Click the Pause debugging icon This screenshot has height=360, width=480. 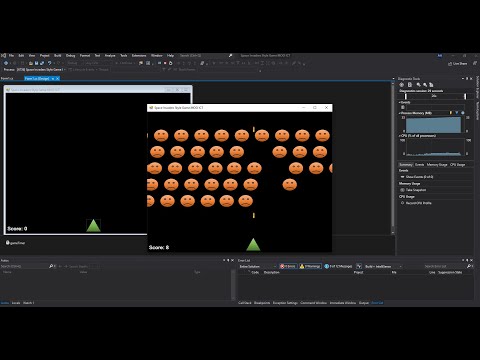click(159, 63)
